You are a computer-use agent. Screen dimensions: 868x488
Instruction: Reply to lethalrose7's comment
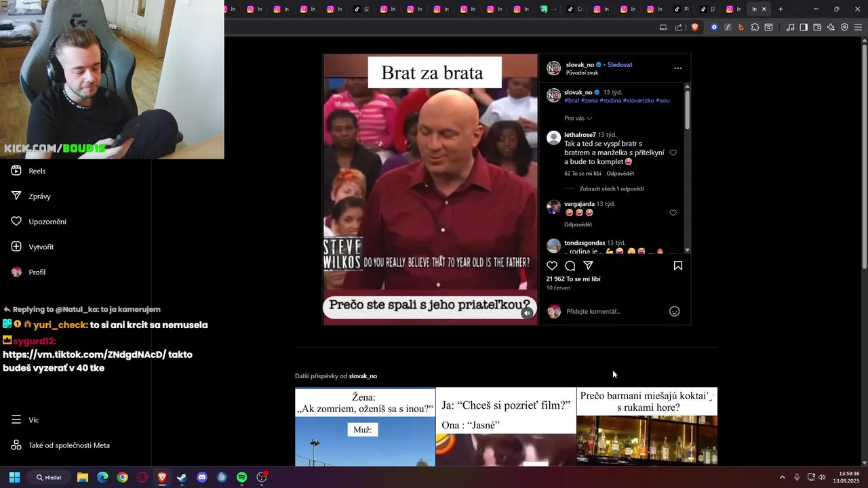tap(620, 174)
